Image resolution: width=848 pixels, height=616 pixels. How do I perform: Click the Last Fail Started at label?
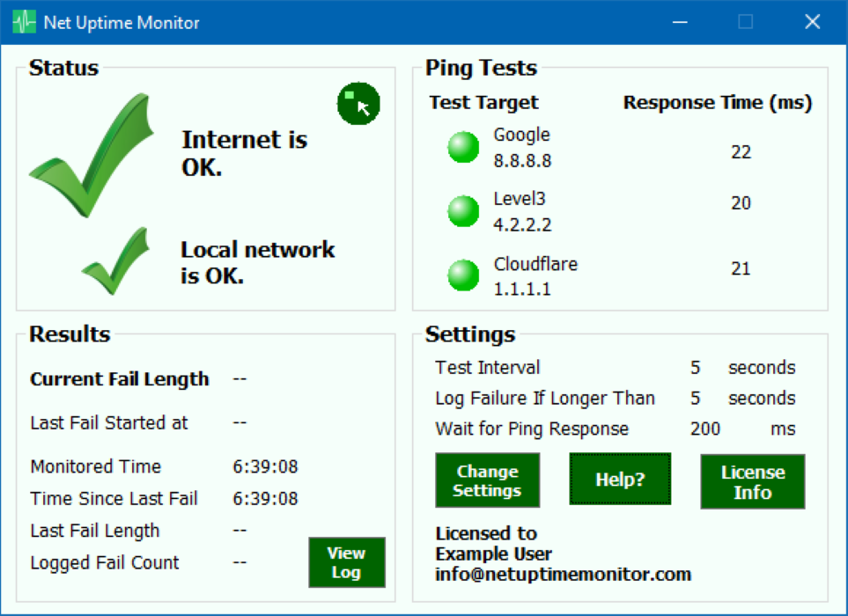[108, 422]
